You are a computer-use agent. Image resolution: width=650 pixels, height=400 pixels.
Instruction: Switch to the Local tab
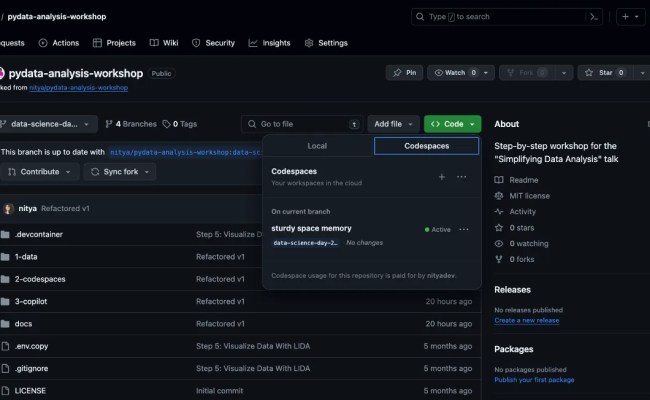[317, 146]
